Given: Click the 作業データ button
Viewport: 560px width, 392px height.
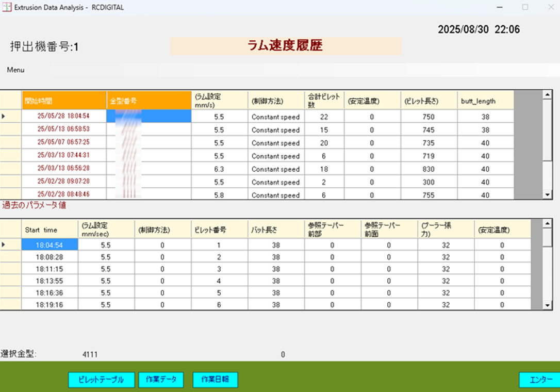Looking at the screenshot, I should (161, 380).
